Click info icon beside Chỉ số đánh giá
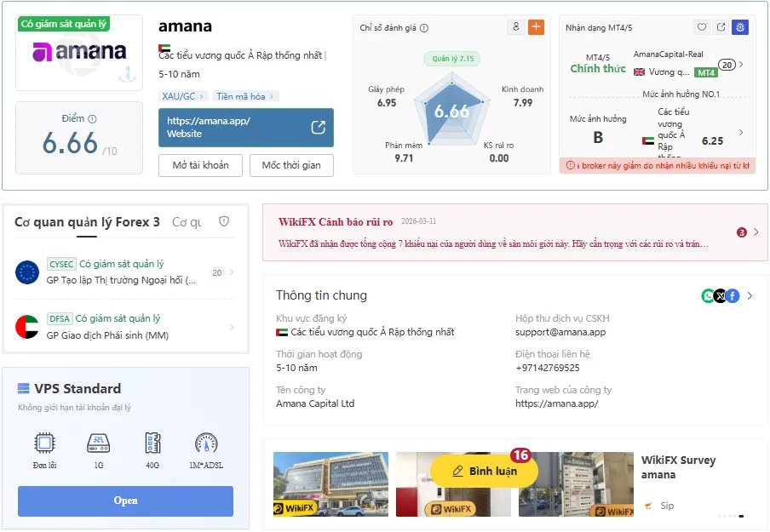This screenshot has height=532, width=770. pyautogui.click(x=424, y=28)
